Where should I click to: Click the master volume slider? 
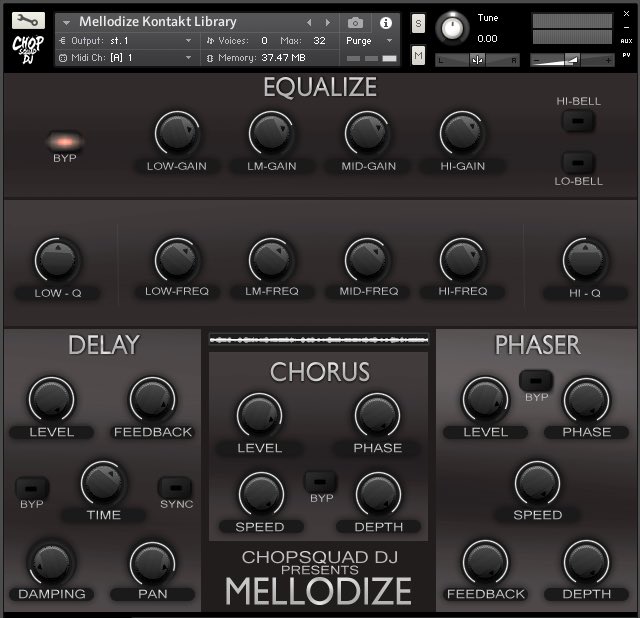click(x=572, y=60)
